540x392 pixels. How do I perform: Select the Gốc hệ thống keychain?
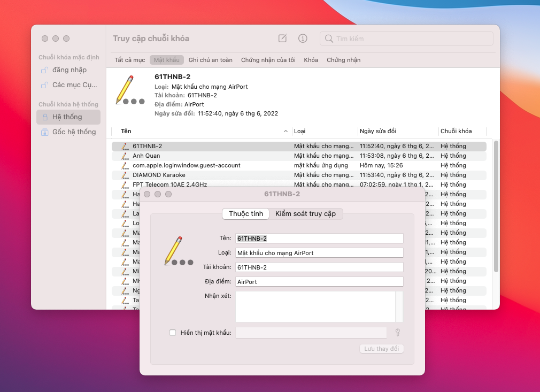(x=68, y=132)
